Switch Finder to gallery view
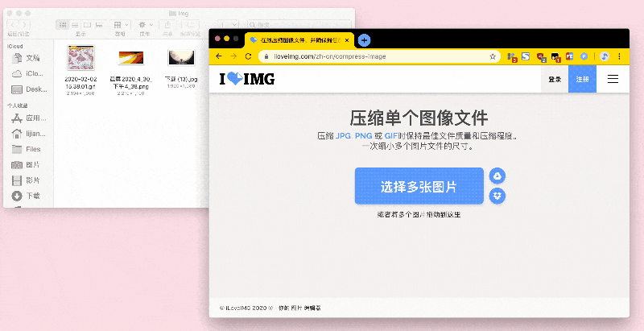The width and height of the screenshot is (644, 331). pyautogui.click(x=99, y=25)
